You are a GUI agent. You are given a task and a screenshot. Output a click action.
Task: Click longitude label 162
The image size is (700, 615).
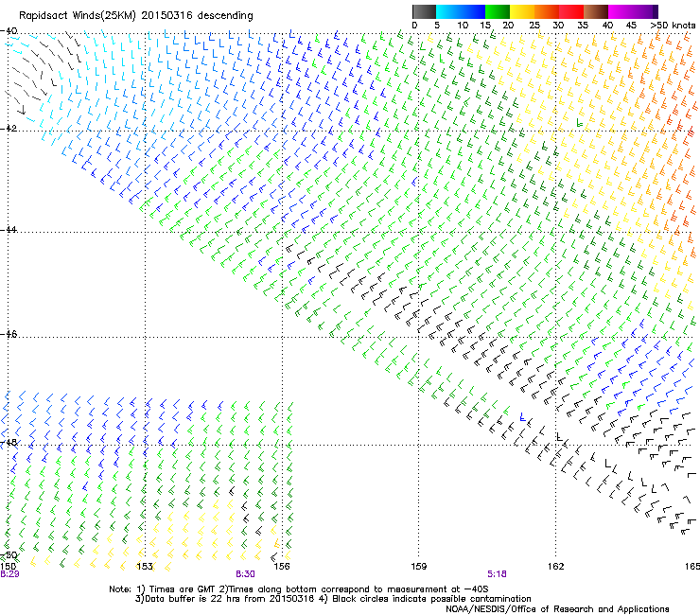point(556,567)
